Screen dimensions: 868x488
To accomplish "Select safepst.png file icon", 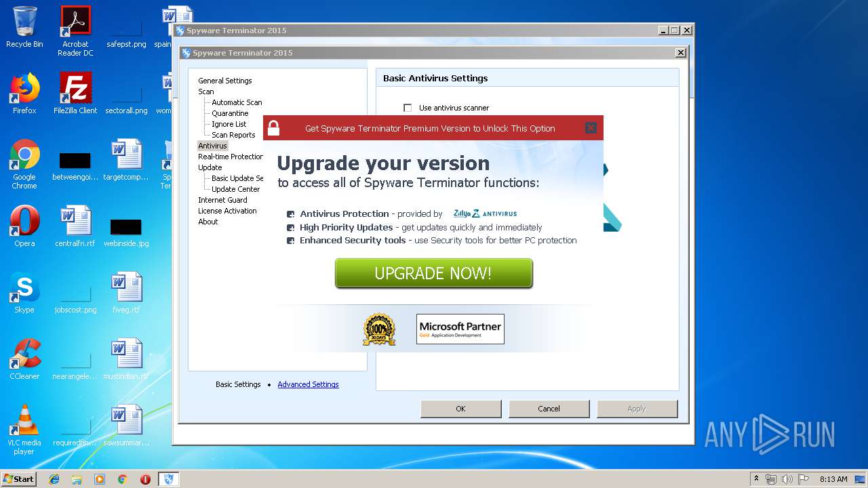I will [126, 30].
